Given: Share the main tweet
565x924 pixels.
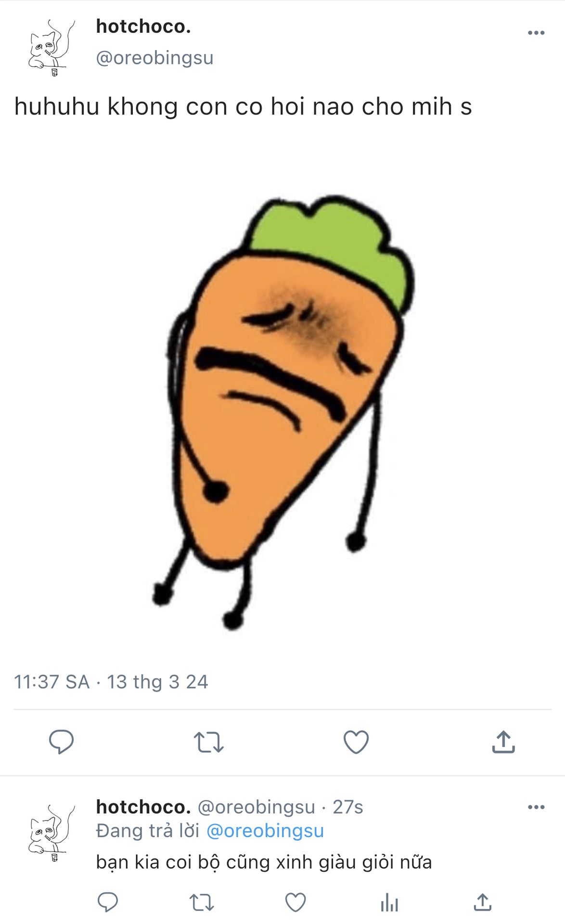Looking at the screenshot, I should pyautogui.click(x=503, y=742).
